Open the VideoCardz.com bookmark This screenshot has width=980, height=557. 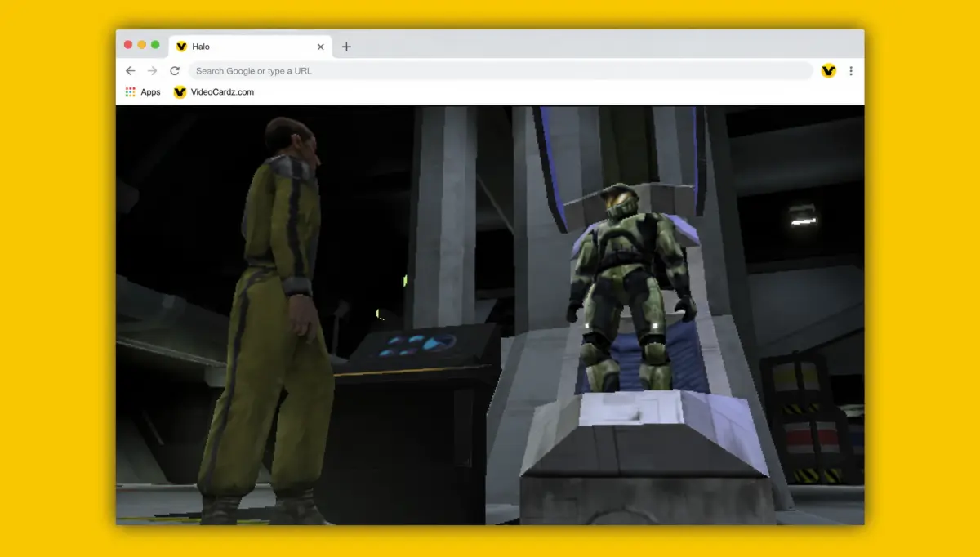[x=214, y=92]
